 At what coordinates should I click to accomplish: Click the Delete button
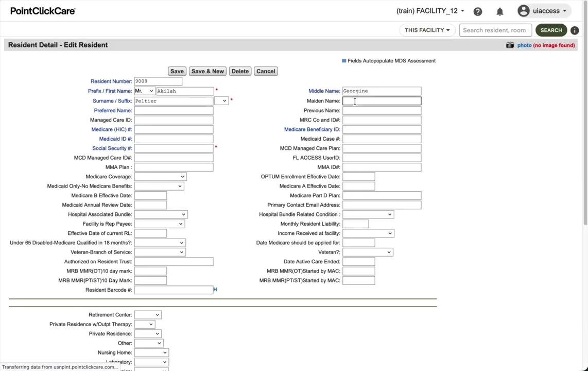tap(240, 71)
